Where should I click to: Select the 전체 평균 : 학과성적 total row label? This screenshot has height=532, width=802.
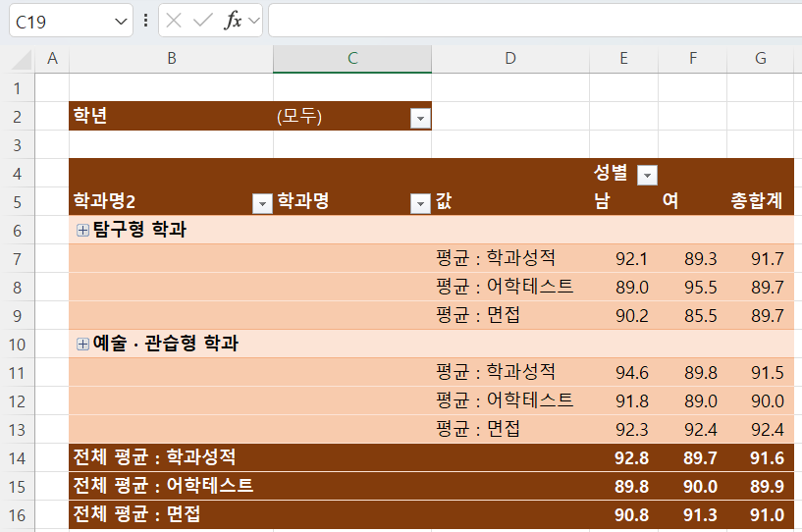point(155,456)
